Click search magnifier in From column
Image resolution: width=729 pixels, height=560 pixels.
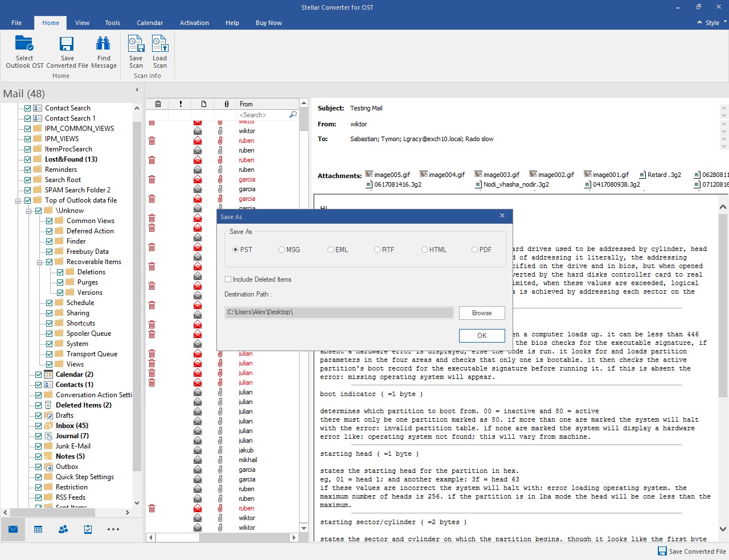[293, 115]
